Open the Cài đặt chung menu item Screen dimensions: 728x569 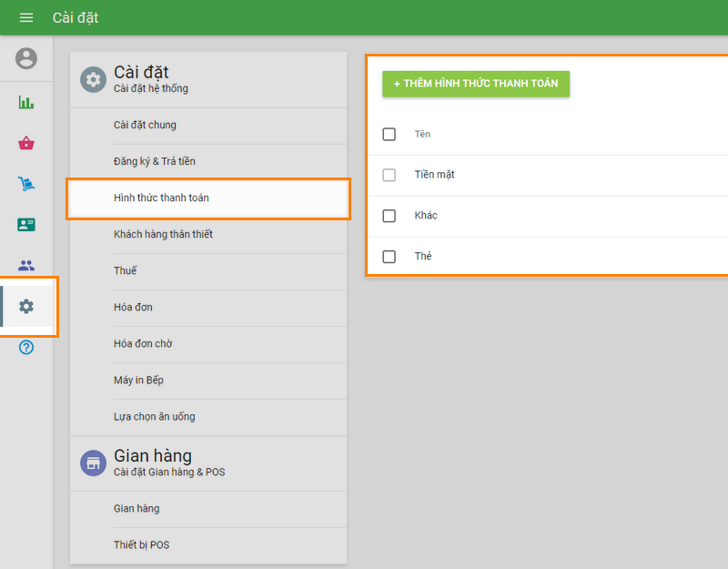(145, 125)
